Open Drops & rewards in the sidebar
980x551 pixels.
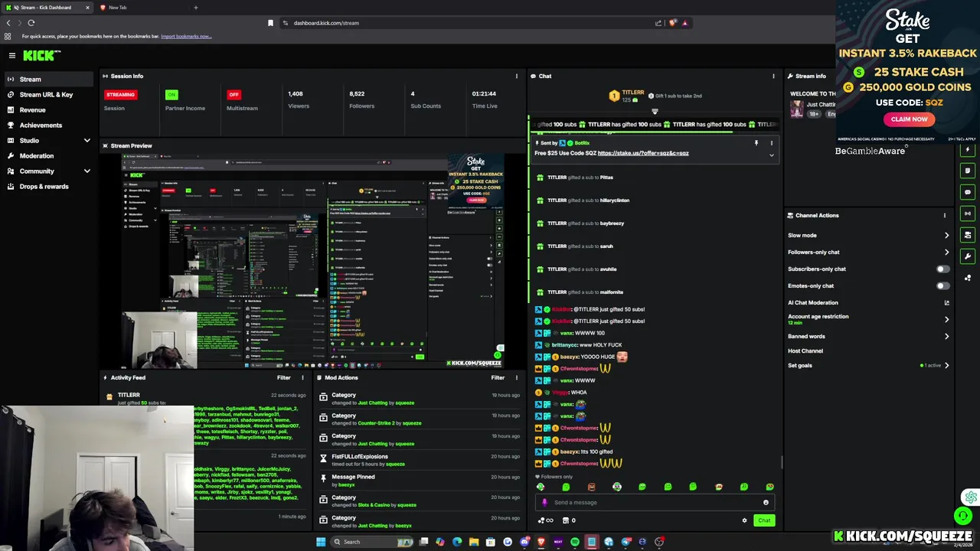click(x=47, y=186)
